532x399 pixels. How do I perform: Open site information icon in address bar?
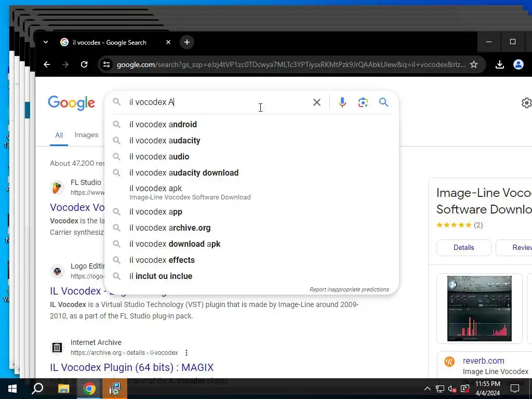pos(107,64)
